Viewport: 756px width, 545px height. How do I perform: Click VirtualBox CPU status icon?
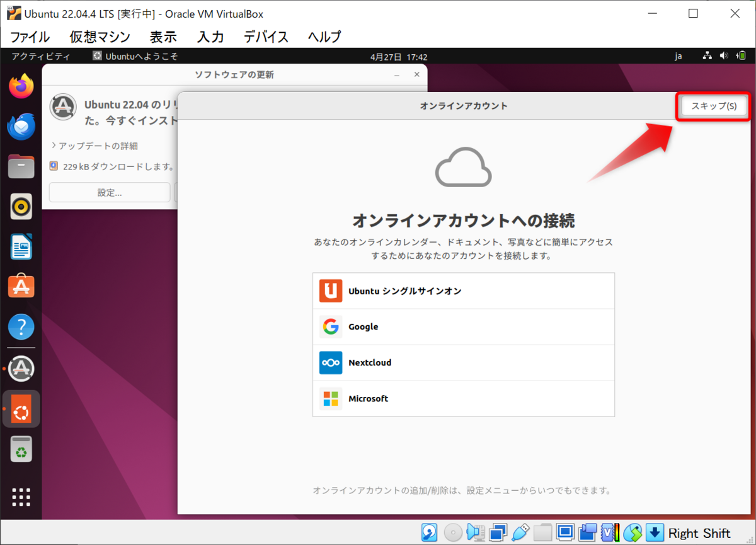coord(610,533)
